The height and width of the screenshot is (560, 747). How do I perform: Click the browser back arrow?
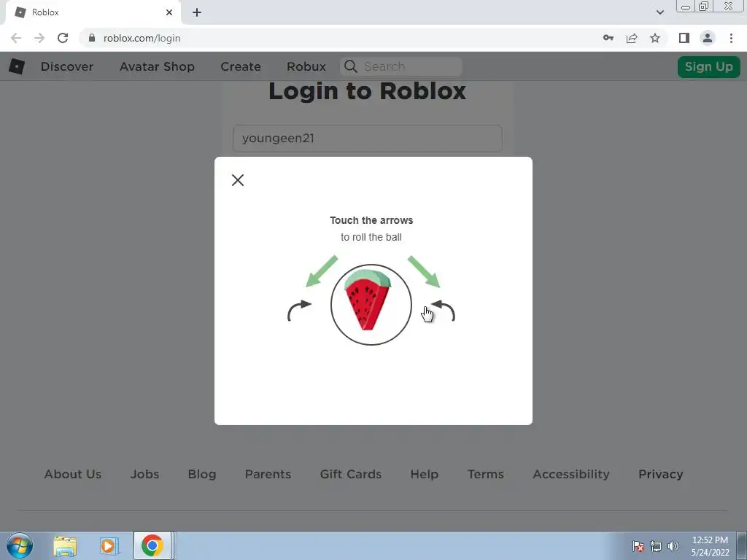tap(16, 38)
